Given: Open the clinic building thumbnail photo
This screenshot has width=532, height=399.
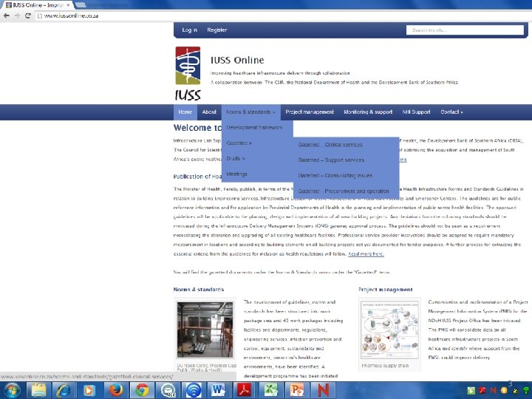Looking at the screenshot, I should click(x=205, y=330).
